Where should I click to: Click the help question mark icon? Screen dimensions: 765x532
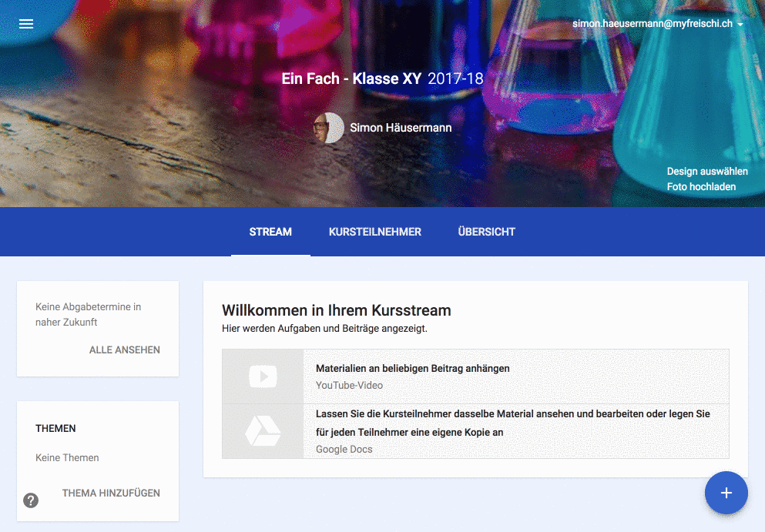pyautogui.click(x=31, y=500)
